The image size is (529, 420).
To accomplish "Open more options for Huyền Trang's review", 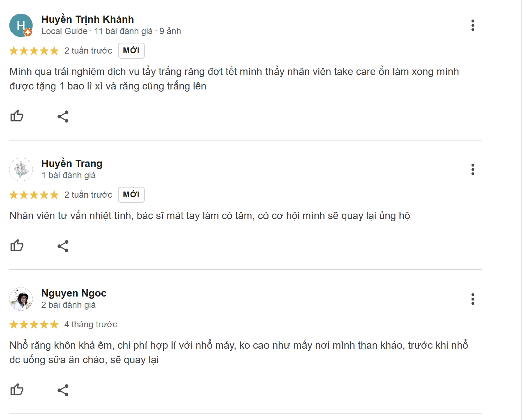I will pos(473,169).
